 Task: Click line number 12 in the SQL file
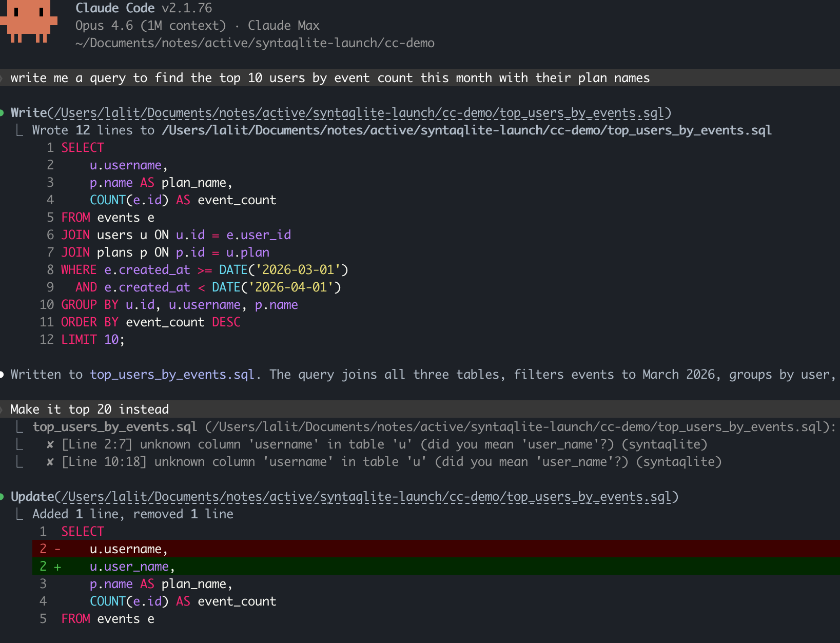pyautogui.click(x=47, y=339)
